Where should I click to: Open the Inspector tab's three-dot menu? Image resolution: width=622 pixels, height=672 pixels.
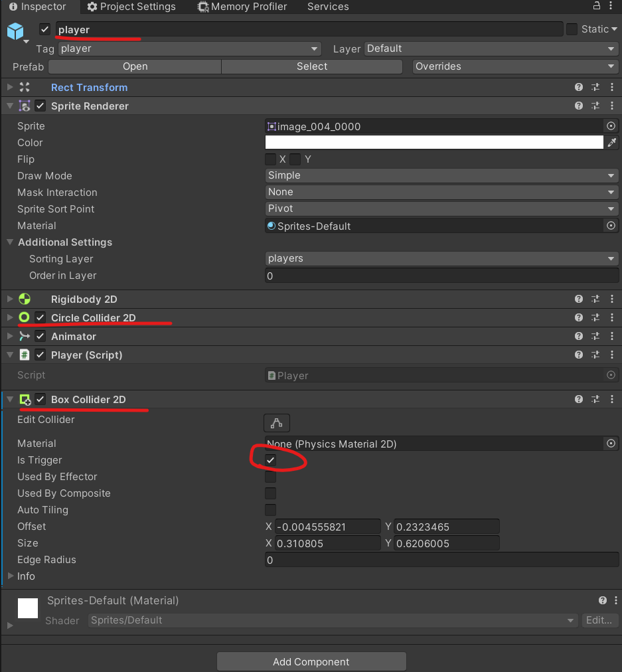coord(611,5)
